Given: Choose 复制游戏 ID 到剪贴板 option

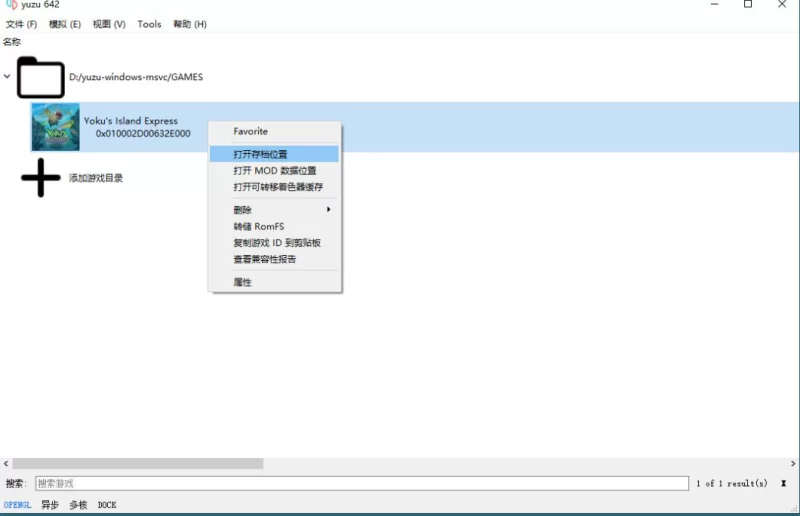Looking at the screenshot, I should [x=277, y=242].
